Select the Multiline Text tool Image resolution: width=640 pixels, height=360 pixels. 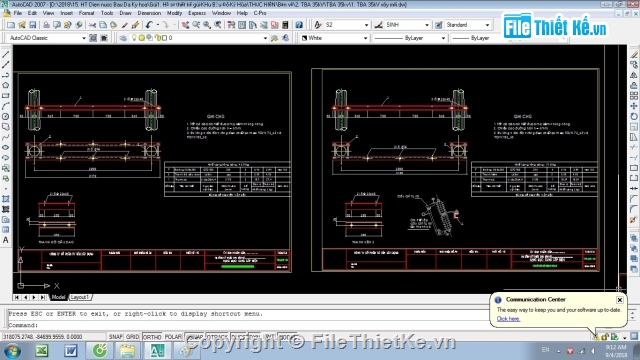(6, 240)
